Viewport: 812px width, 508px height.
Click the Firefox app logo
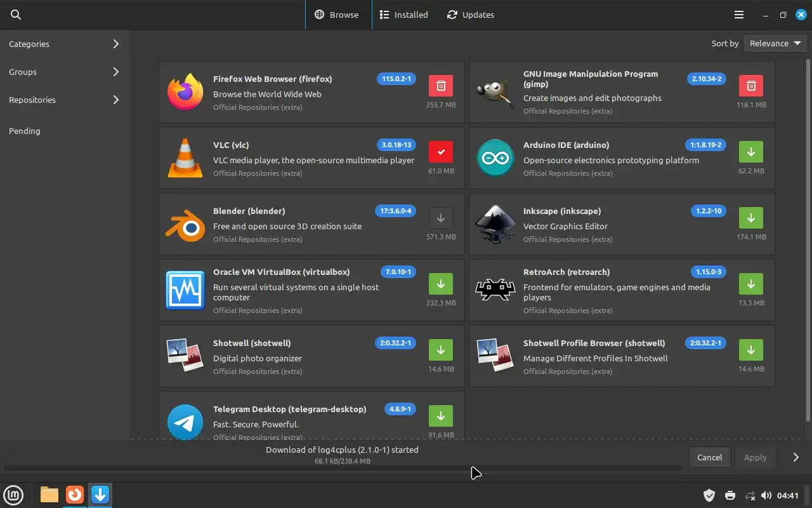[185, 92]
